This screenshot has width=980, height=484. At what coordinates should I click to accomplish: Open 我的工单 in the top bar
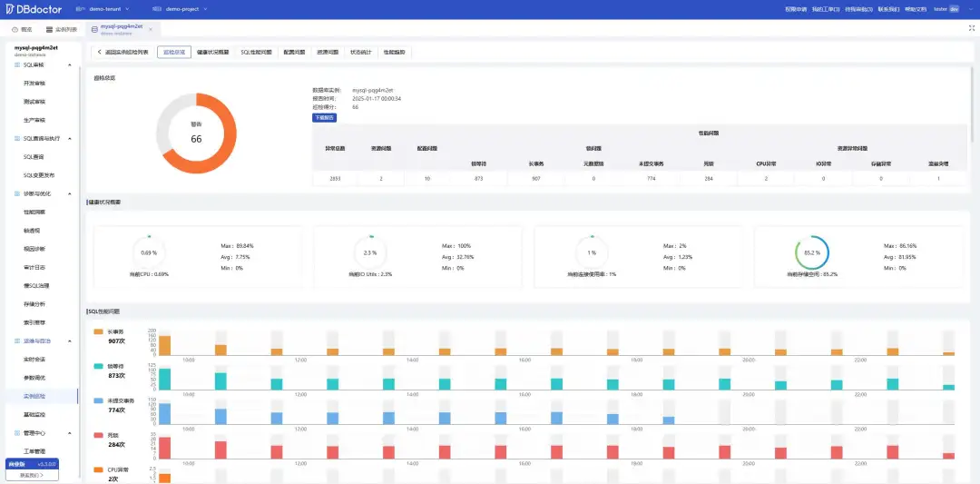(x=826, y=9)
